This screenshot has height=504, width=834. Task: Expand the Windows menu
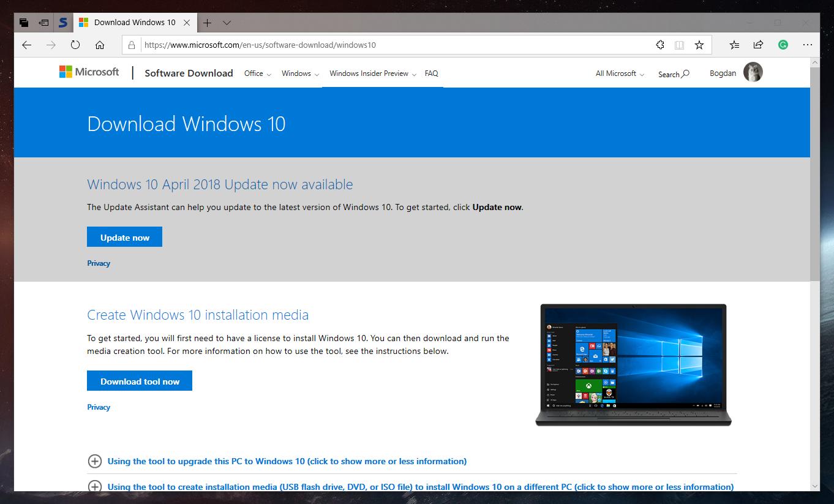(300, 73)
